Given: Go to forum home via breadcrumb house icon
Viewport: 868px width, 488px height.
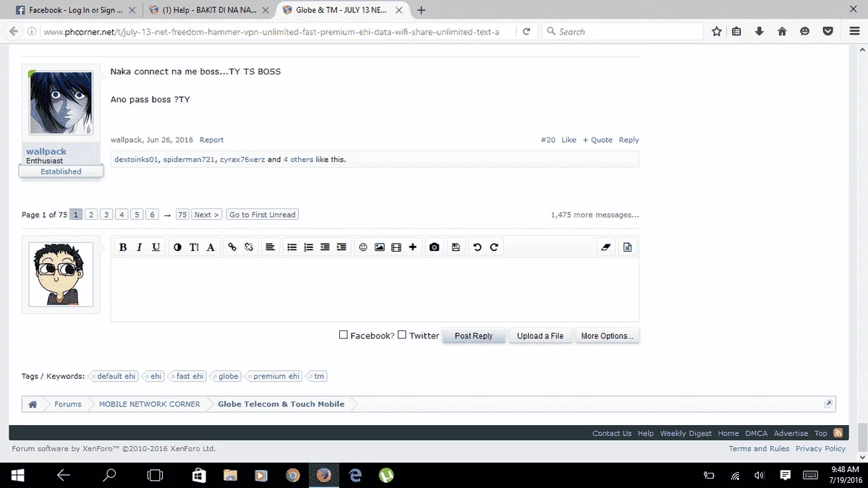Looking at the screenshot, I should click(33, 404).
